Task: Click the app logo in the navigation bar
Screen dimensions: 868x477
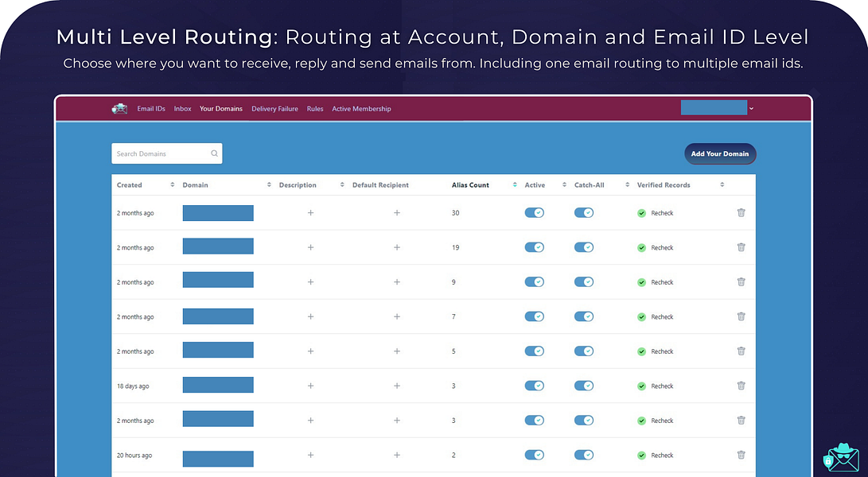Action: (119, 109)
